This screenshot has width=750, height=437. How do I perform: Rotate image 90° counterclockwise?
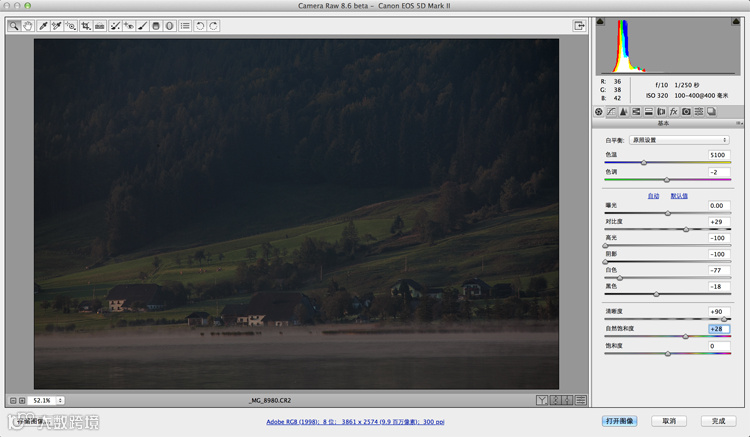200,26
